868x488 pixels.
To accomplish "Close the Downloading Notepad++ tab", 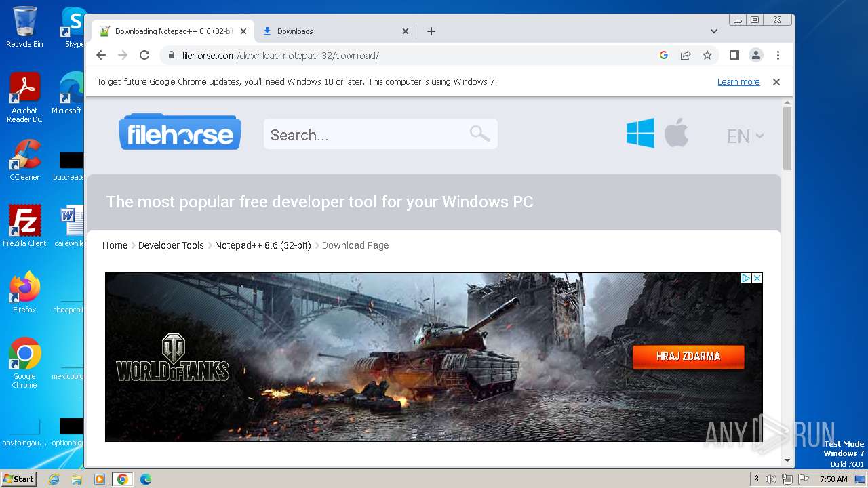I will point(243,31).
